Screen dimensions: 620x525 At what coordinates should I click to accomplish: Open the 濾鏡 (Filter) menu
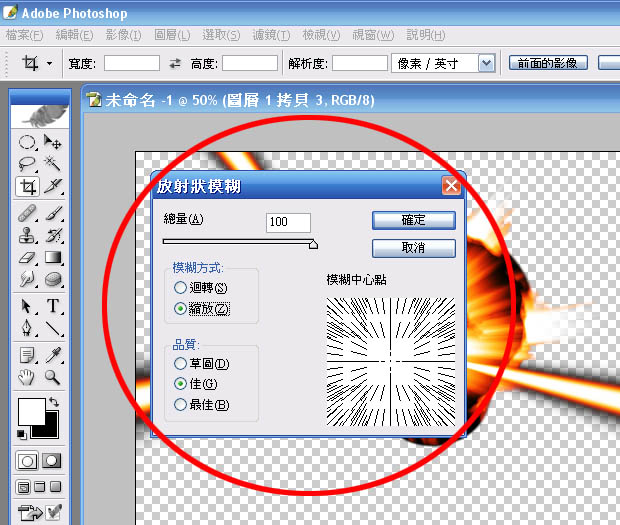click(271, 35)
